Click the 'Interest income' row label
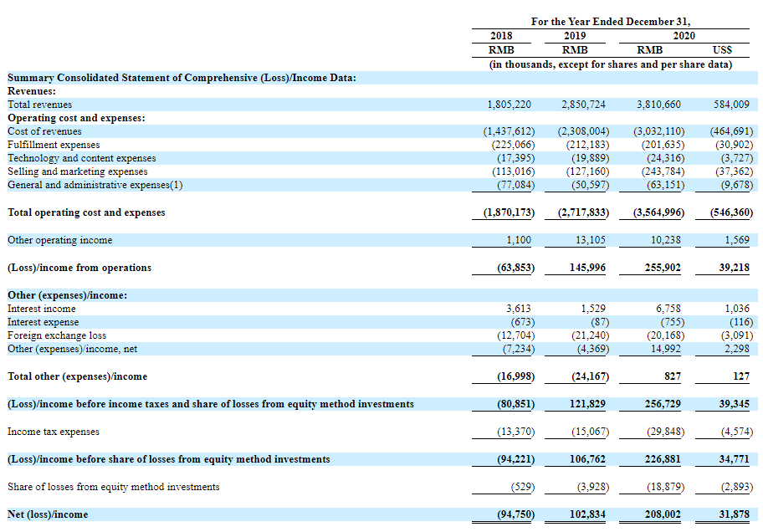This screenshot has height=532, width=763. pyautogui.click(x=41, y=309)
